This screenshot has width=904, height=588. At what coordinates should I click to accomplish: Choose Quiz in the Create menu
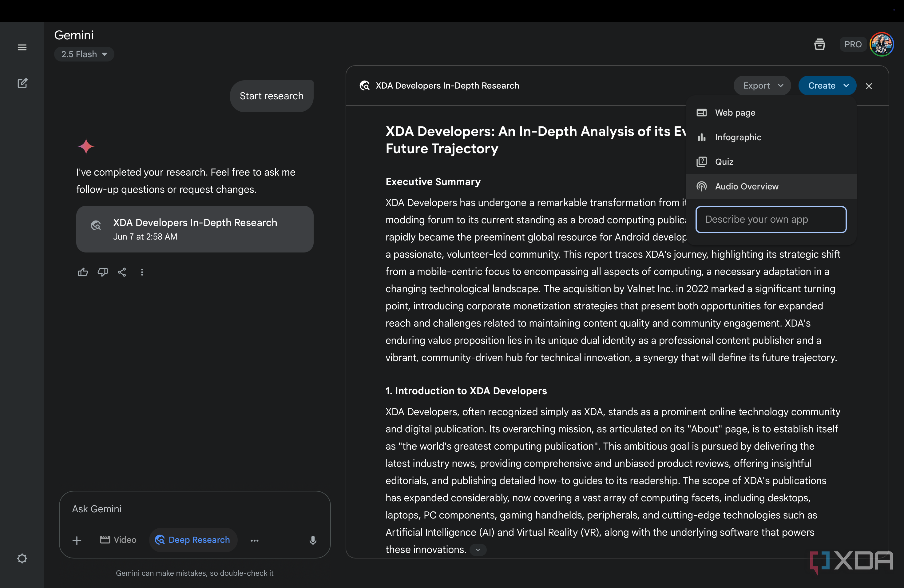pos(771,162)
